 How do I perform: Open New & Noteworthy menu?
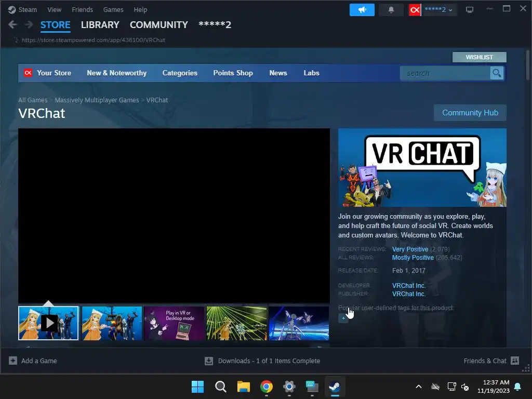click(117, 73)
